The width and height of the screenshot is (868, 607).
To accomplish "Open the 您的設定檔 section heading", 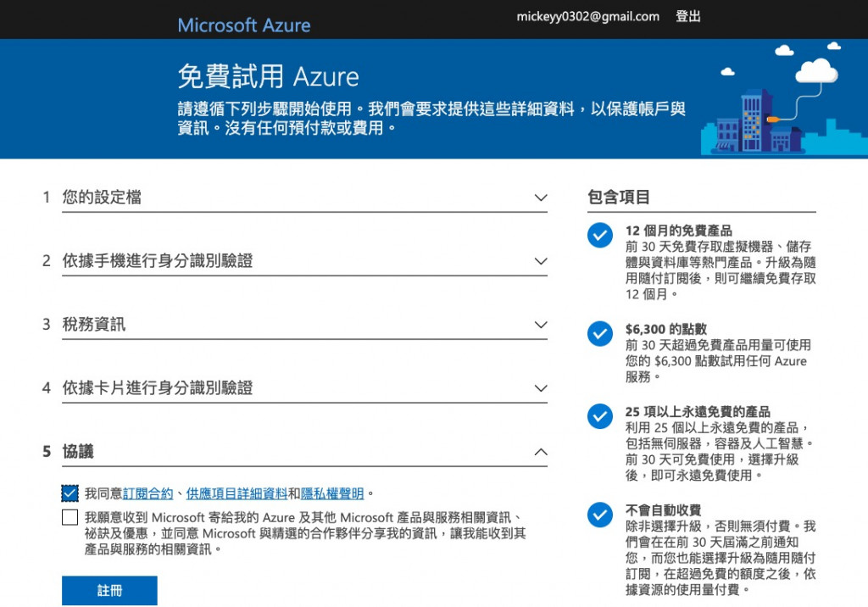I will 102,198.
